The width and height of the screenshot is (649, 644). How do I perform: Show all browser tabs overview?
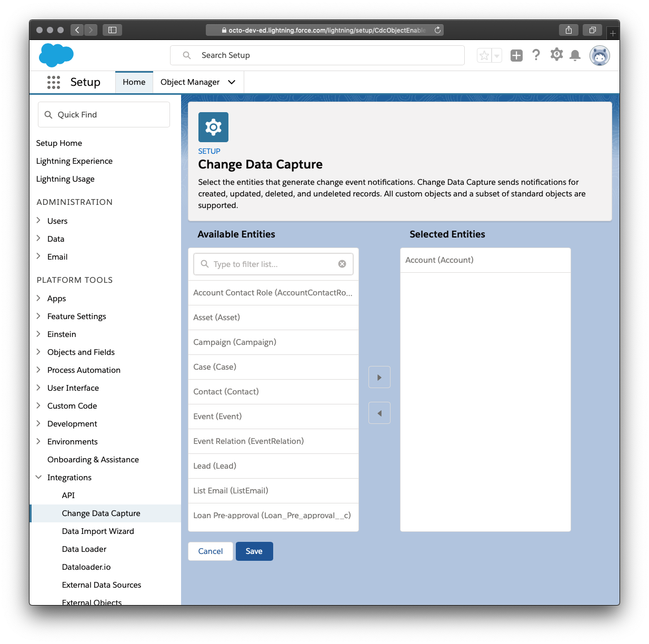pyautogui.click(x=592, y=30)
